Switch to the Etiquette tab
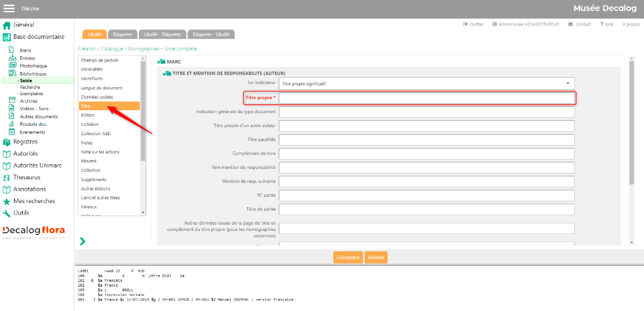 123,35
